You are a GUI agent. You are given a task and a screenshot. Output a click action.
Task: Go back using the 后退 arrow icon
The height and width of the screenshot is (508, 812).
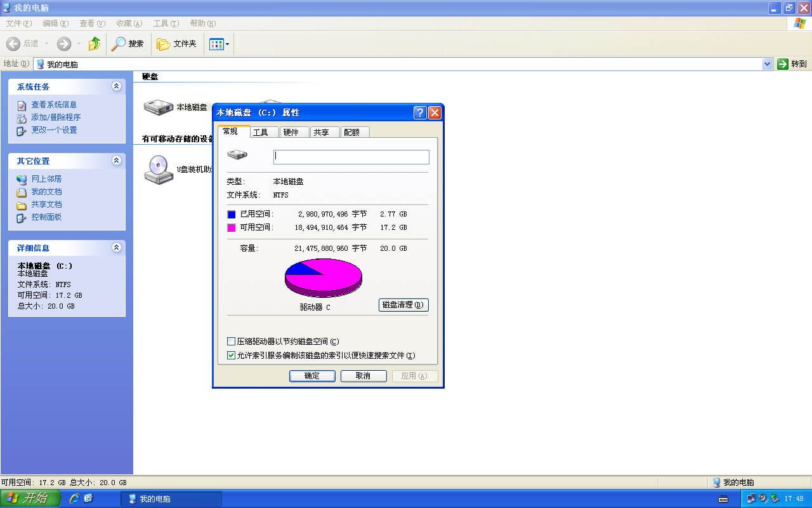tap(13, 44)
